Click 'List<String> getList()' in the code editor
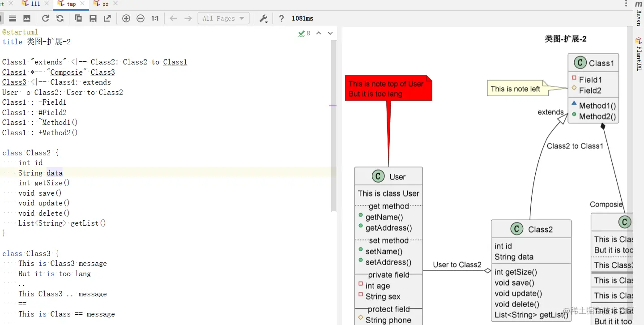 click(62, 223)
